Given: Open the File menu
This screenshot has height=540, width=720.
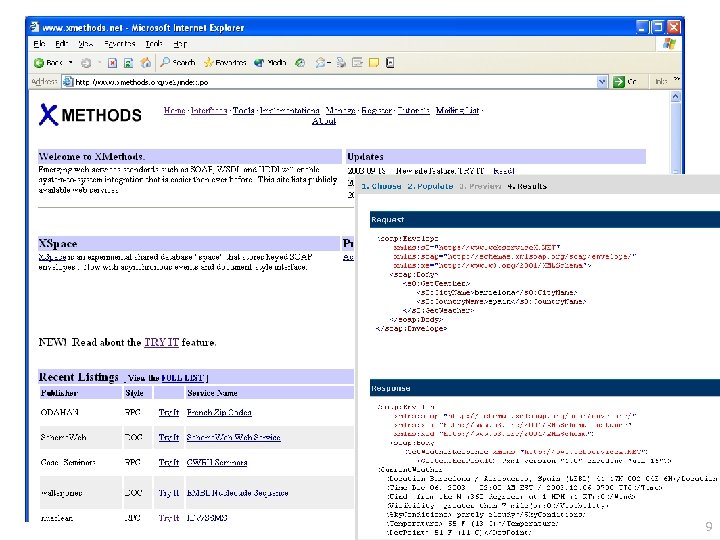Looking at the screenshot, I should (39, 44).
